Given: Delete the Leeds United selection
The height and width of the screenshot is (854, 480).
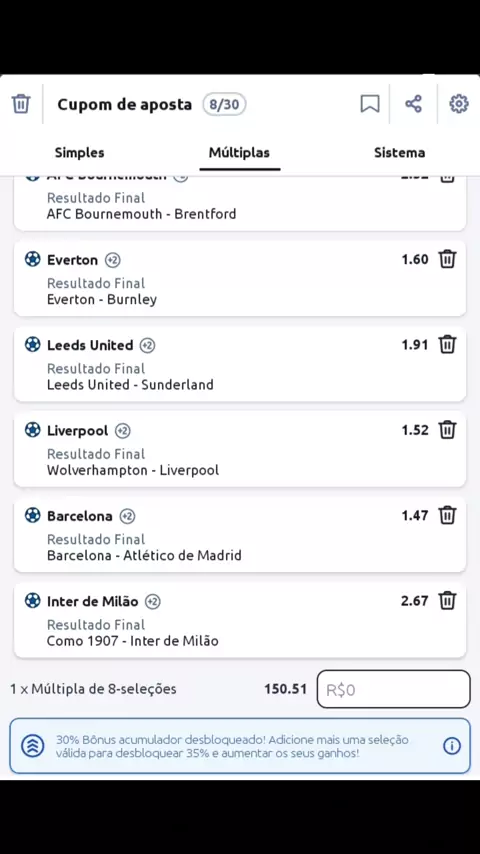Looking at the screenshot, I should [x=447, y=345].
